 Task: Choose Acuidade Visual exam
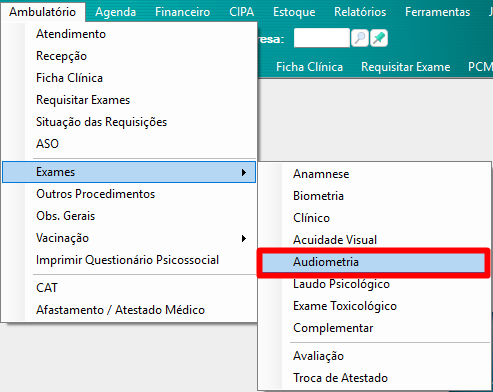tap(335, 240)
